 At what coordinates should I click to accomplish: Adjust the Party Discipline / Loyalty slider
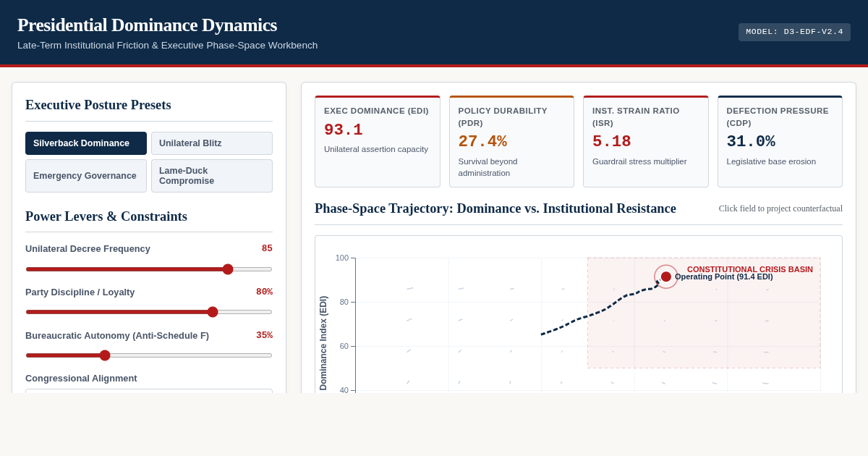point(149,312)
